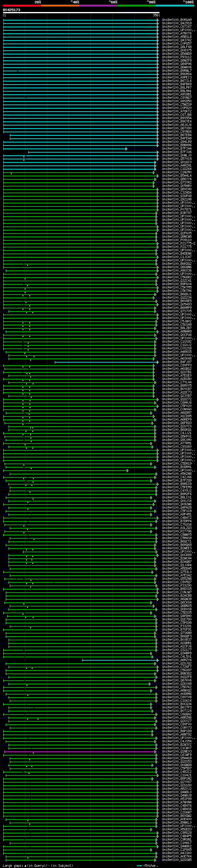Click the Large gaps legend text
This screenshot has width=197, height=868.
[x=38, y=866]
